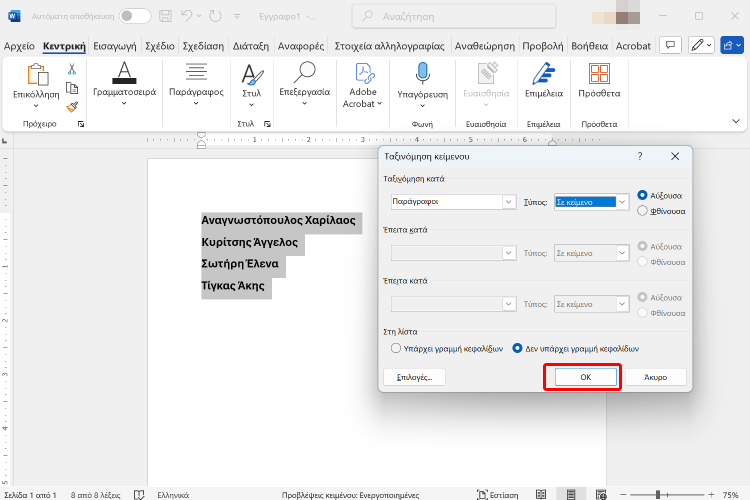Select the Format Painter brush icon
Screen dimensions: 750x500
72,107
